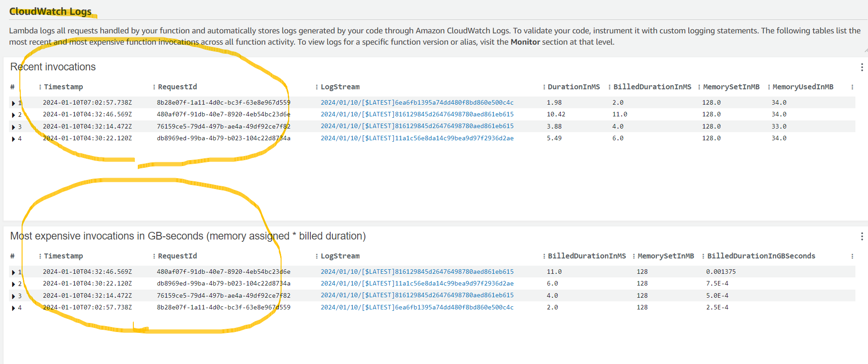Open log stream link on 04:32:46 Recent invocations row
868x364 pixels.
(x=417, y=115)
